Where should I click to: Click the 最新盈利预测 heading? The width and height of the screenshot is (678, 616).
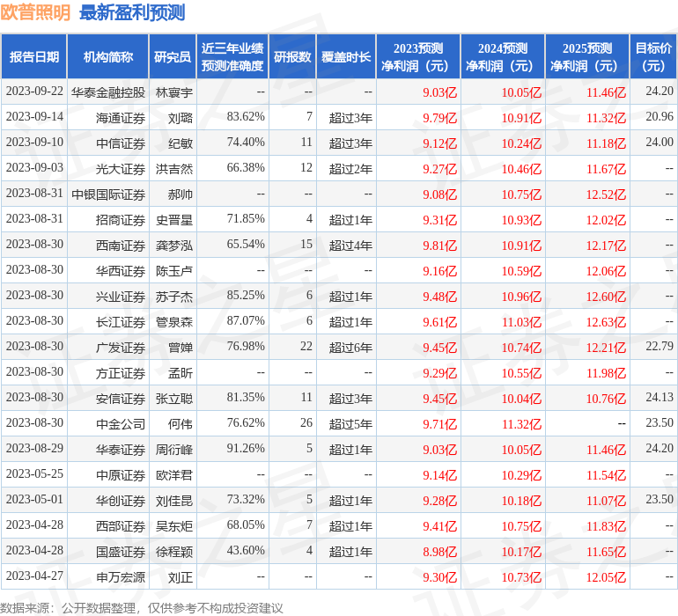pos(132,12)
